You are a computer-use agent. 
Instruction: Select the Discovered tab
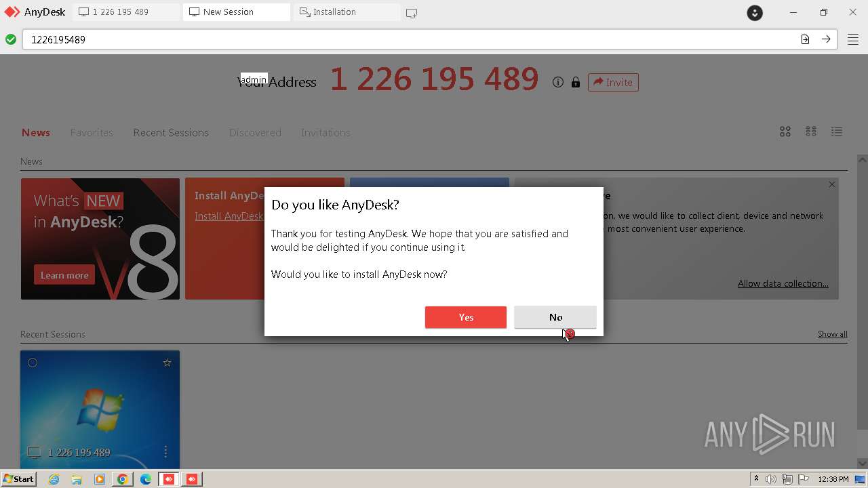pos(255,132)
